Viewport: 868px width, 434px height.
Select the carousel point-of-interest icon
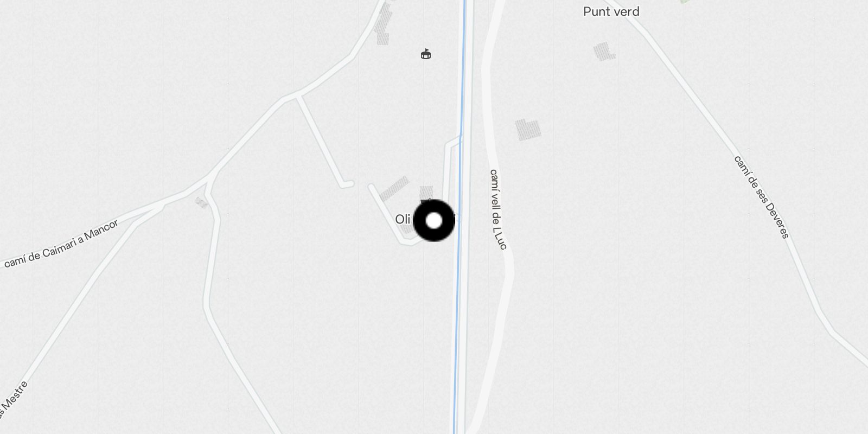tap(426, 54)
